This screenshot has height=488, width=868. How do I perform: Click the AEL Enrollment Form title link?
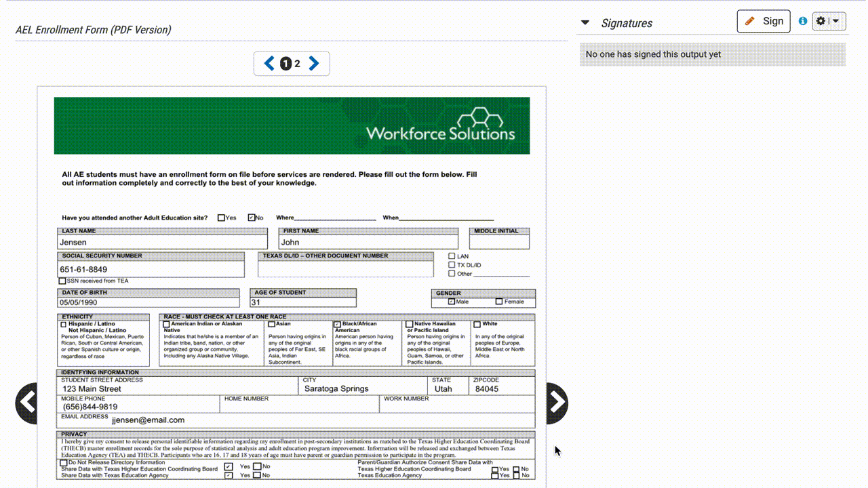coord(92,30)
